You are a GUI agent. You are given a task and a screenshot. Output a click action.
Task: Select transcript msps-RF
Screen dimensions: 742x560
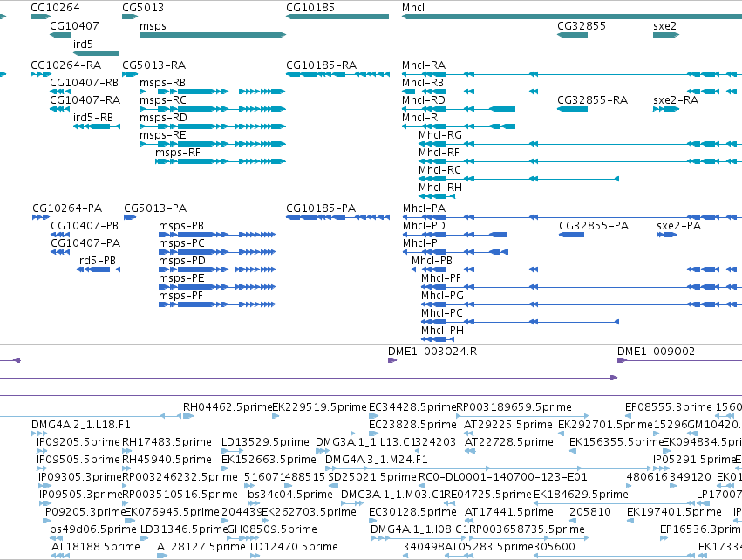(221, 161)
